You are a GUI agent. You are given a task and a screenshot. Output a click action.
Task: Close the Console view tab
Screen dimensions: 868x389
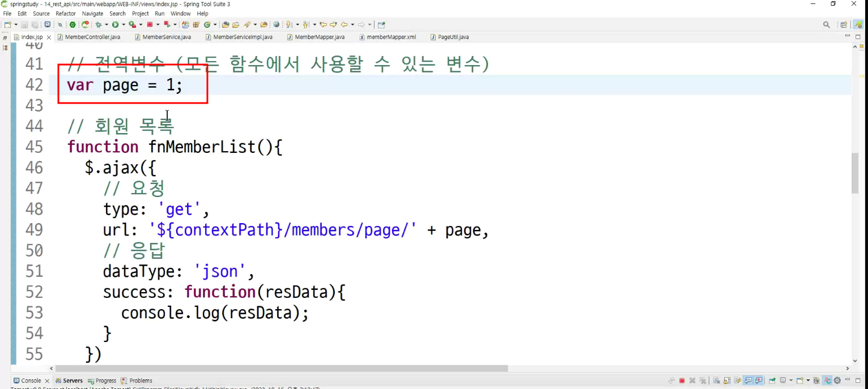(x=47, y=381)
